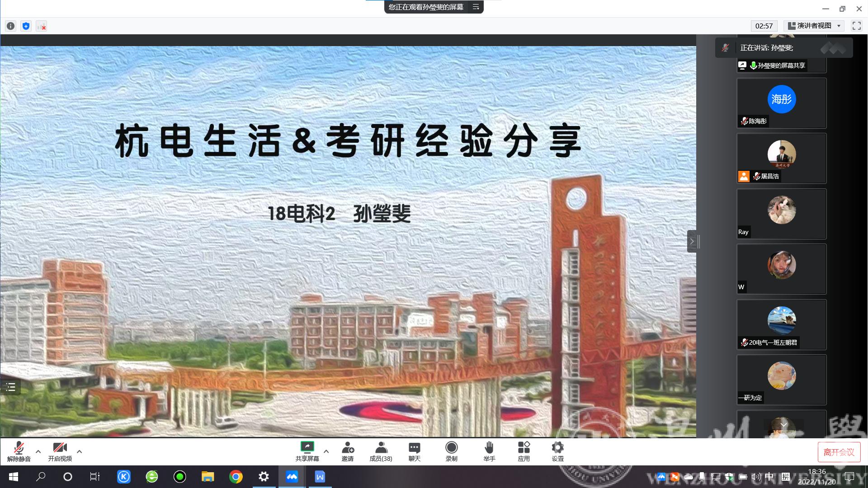
Task: Click the blue security shield icon
Action: click(26, 26)
